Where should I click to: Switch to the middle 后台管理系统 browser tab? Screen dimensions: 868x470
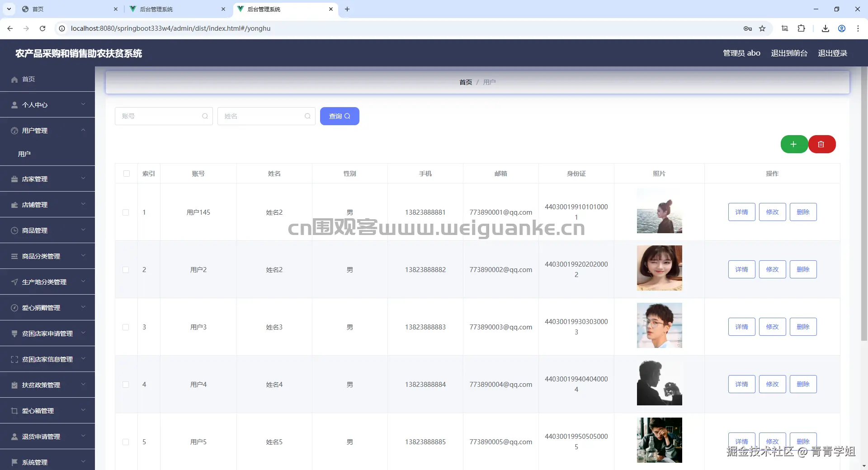pyautogui.click(x=178, y=9)
